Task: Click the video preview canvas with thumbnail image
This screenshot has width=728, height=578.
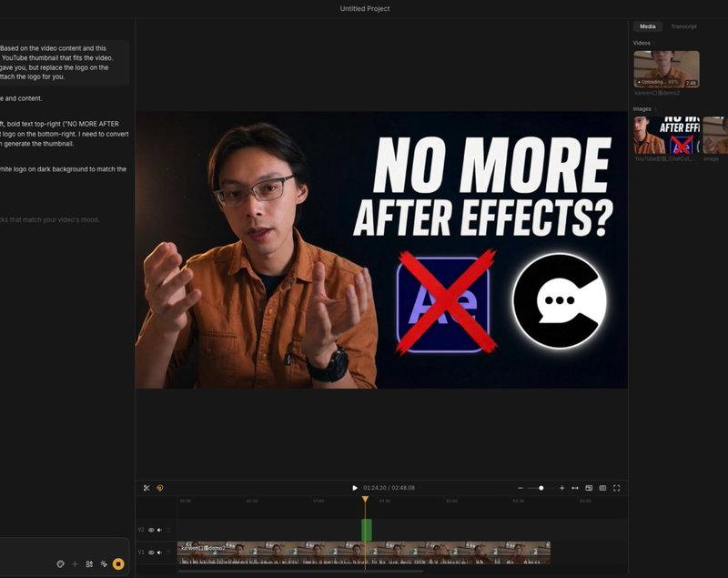Action: click(x=381, y=249)
